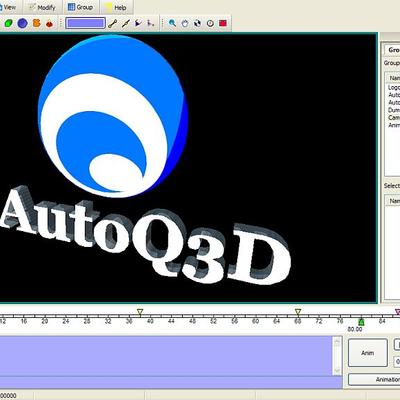This screenshot has height=400, width=400.
Task: Click the round clock-like toolbar icon
Action: [210, 23]
